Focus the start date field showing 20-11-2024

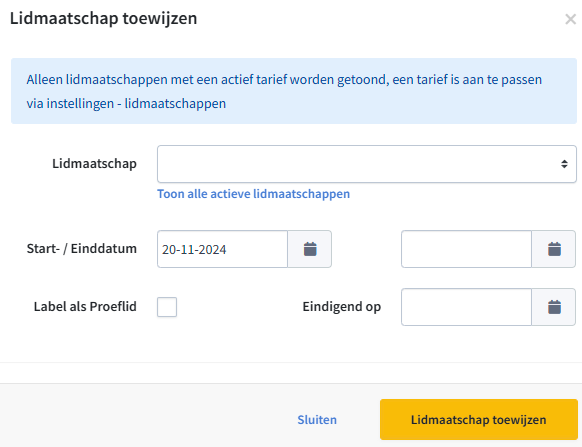tap(222, 249)
